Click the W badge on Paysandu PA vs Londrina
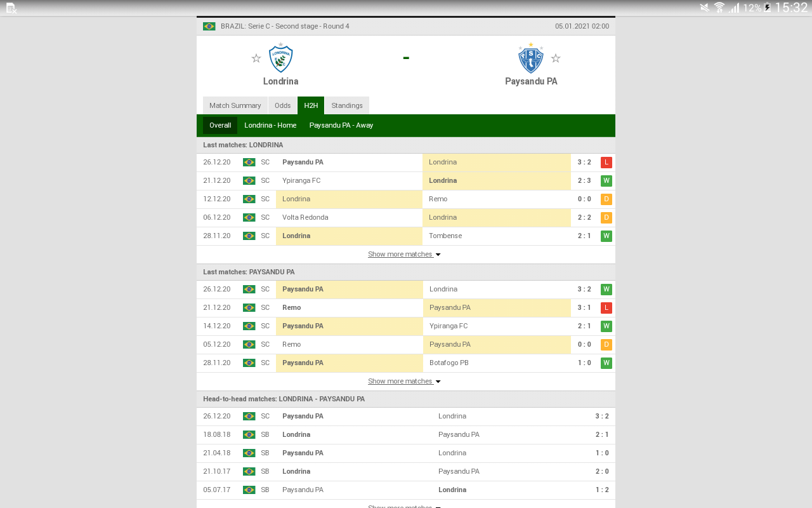This screenshot has width=812, height=508. [606, 290]
